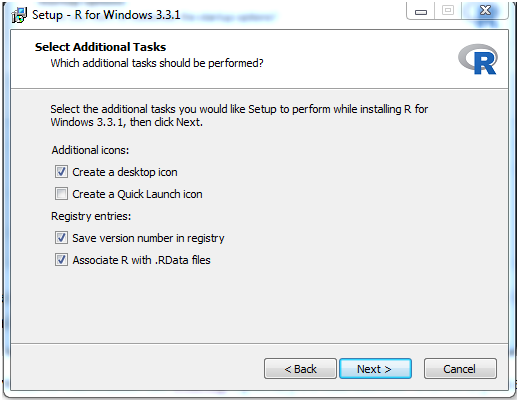Abort installation with the Cancel button

(x=460, y=369)
